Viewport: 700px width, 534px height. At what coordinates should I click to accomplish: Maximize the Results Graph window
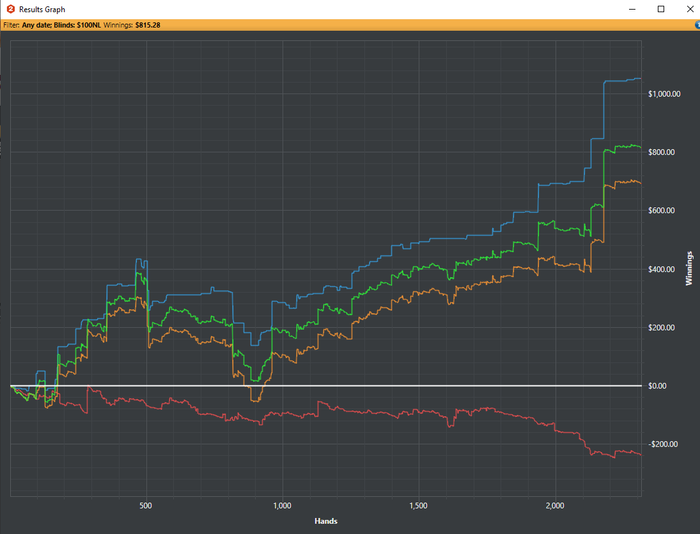(x=661, y=9)
